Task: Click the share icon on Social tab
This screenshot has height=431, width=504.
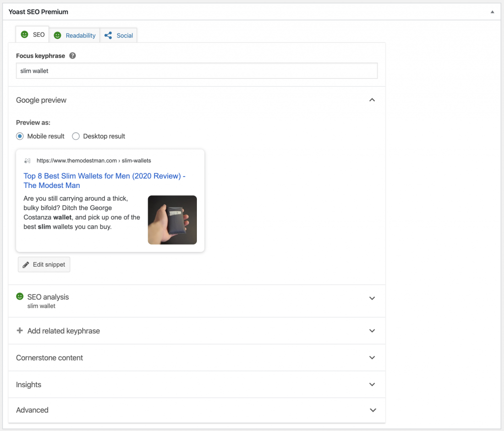Action: click(108, 35)
